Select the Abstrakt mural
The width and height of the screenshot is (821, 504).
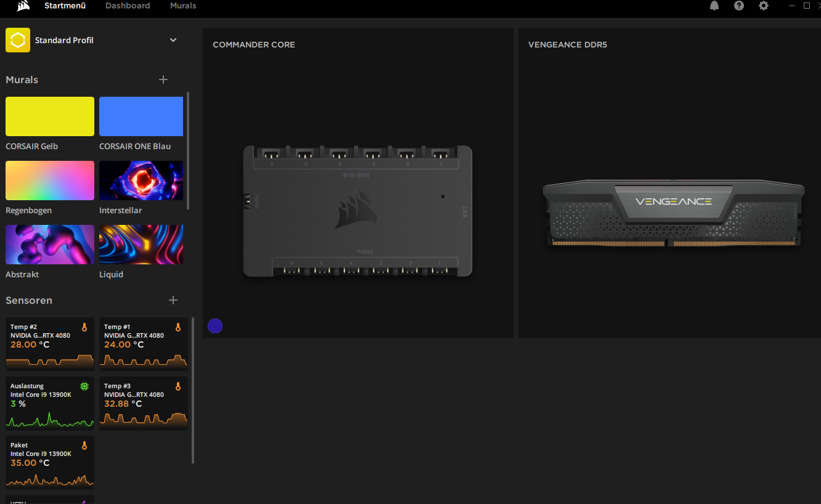(50, 245)
